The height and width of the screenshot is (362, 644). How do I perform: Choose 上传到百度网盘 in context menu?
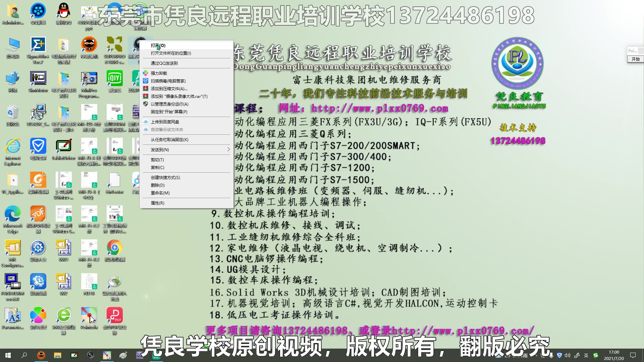(186, 122)
